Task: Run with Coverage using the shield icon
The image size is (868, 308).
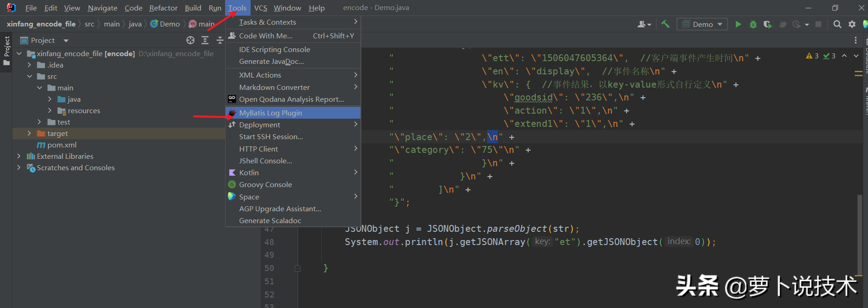Action: coord(768,24)
